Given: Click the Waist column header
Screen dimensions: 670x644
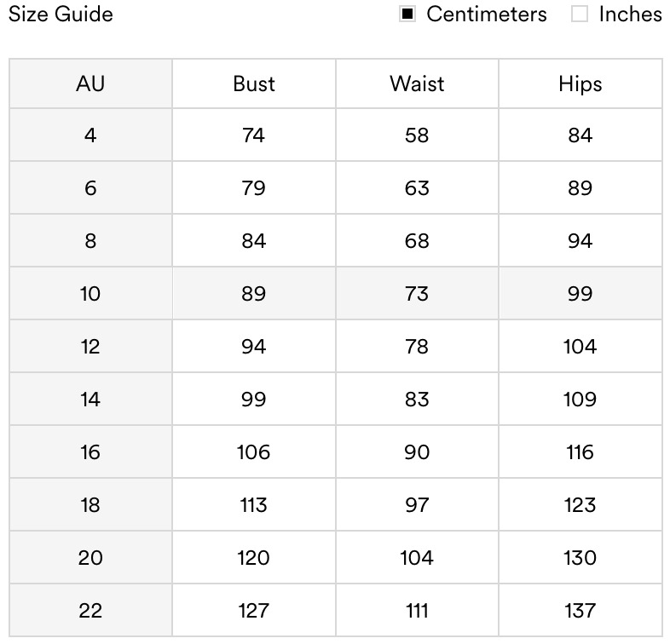Looking at the screenshot, I should tap(417, 83).
